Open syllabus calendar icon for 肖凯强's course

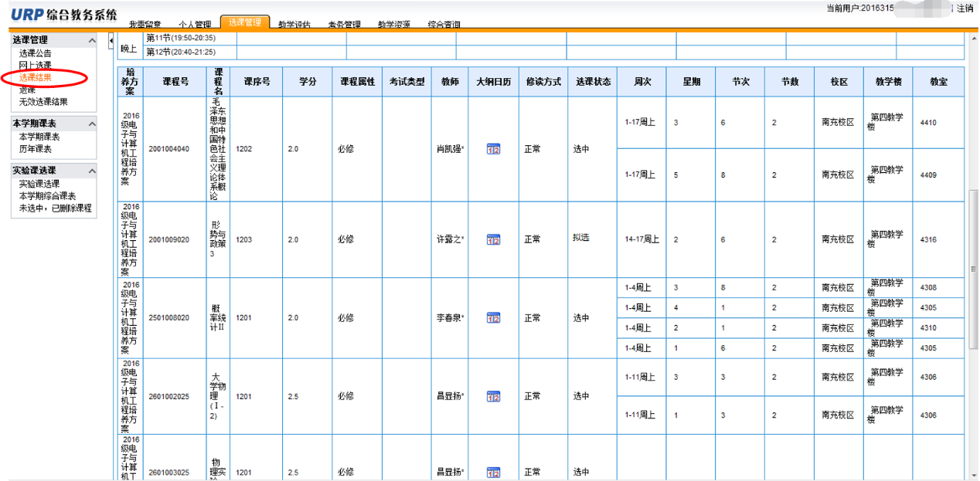pyautogui.click(x=493, y=149)
